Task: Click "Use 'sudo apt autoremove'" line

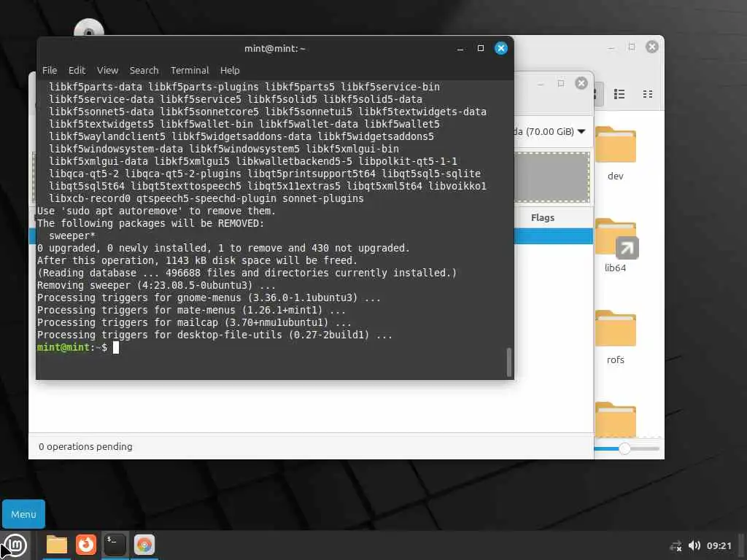Action: 156,211
